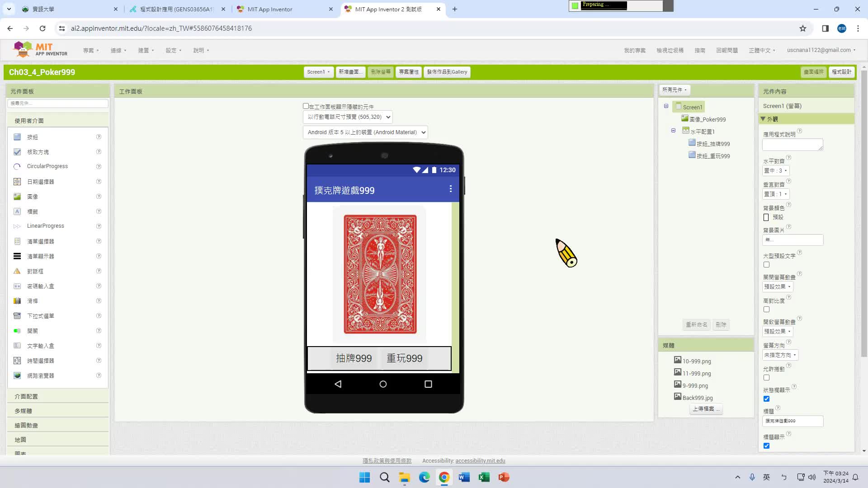Screen dimensions: 868x488
Task: Collapse the Screen1 node in component tree
Action: click(x=666, y=106)
